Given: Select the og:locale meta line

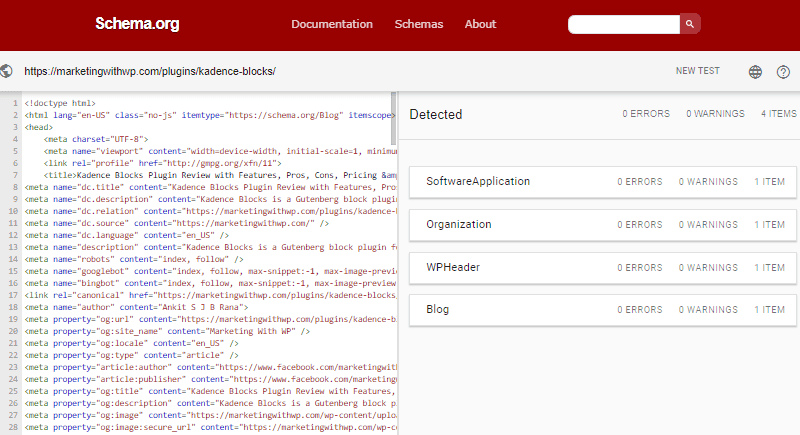Looking at the screenshot, I should click(131, 343).
